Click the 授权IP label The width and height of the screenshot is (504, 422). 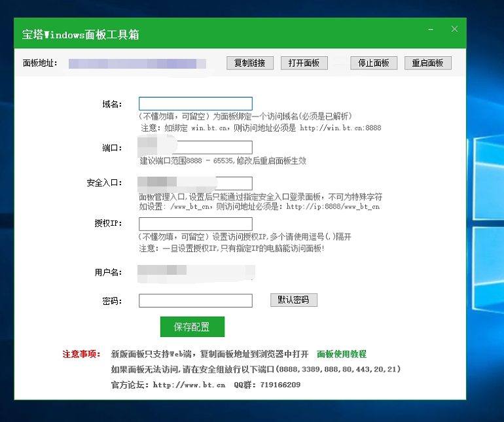click(x=108, y=223)
